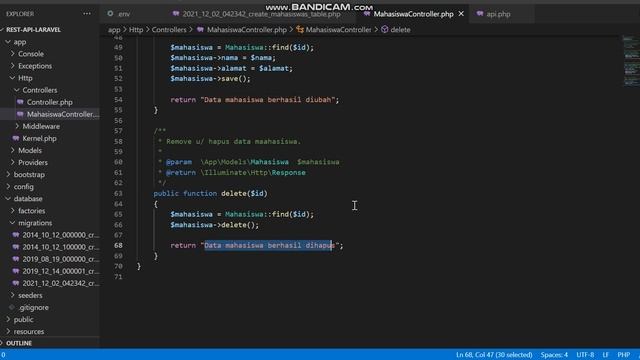Collapse the database folder
The image size is (640, 360).
[x=28, y=199]
